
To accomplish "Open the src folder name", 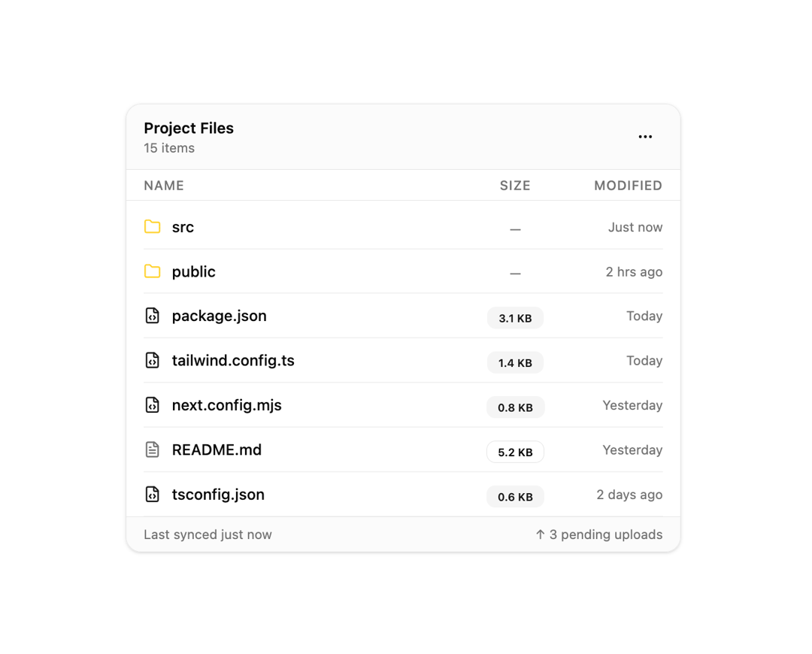I will [183, 227].
